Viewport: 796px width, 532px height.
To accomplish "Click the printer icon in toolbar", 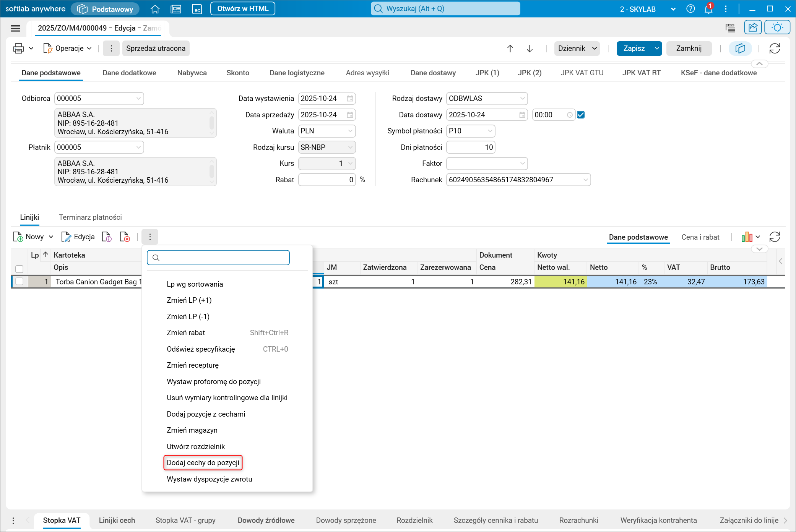I will (18, 49).
